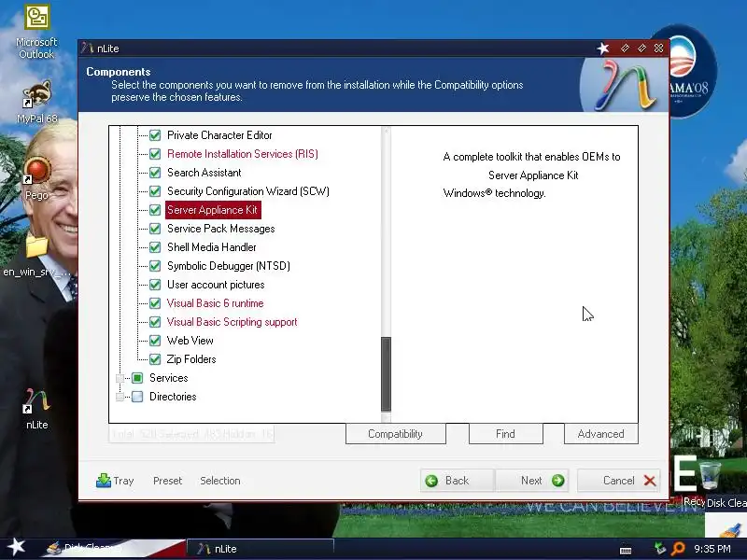The height and width of the screenshot is (560, 747).
Task: Toggle Search Assistant checkbox
Action: [155, 173]
